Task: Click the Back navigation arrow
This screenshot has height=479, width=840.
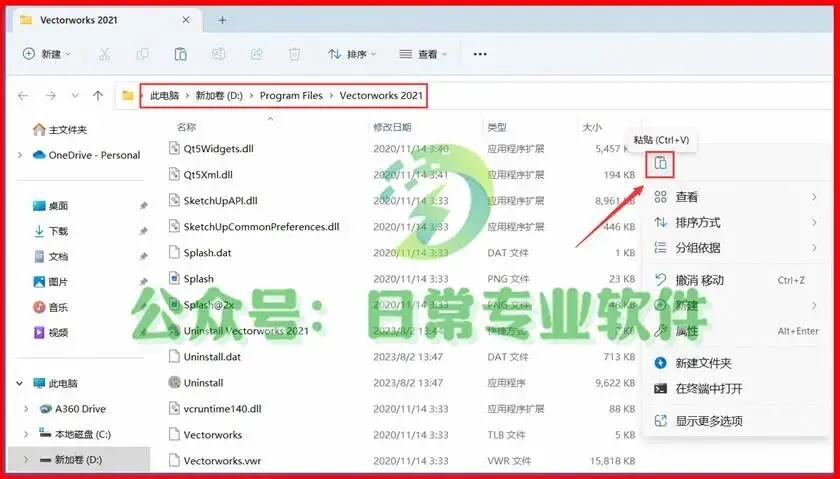Action: coord(23,96)
